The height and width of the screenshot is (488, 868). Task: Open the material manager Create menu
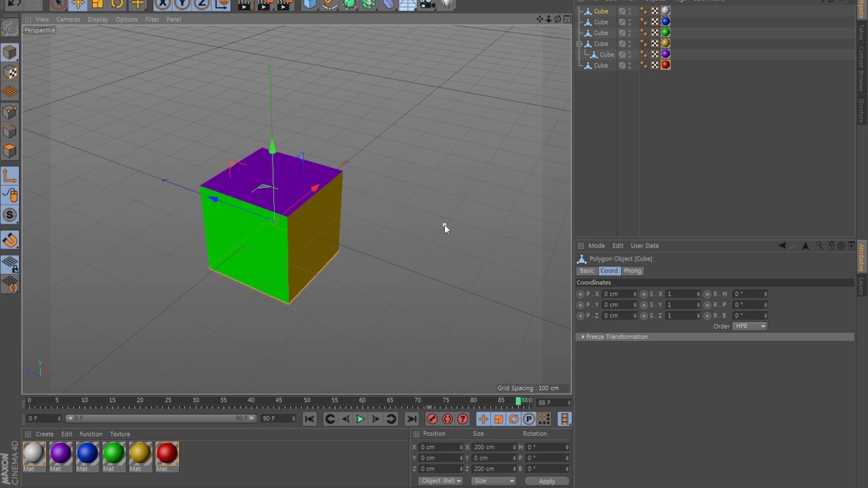tap(45, 434)
